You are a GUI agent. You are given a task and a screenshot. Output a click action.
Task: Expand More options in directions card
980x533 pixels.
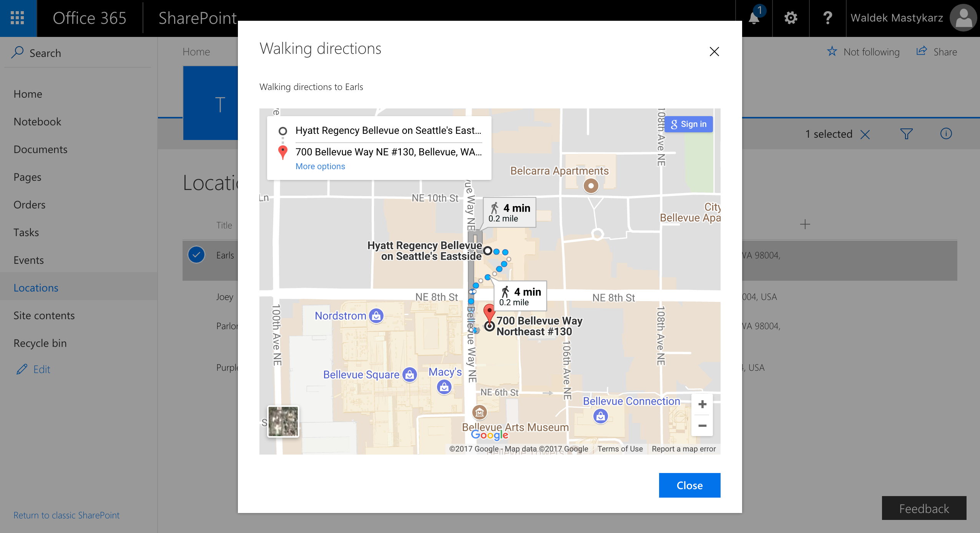point(320,166)
